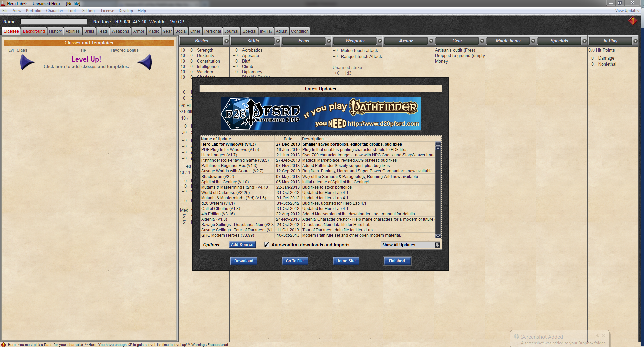Click the Level Up! text
Image resolution: width=644 pixels, height=347 pixels.
coord(86,59)
